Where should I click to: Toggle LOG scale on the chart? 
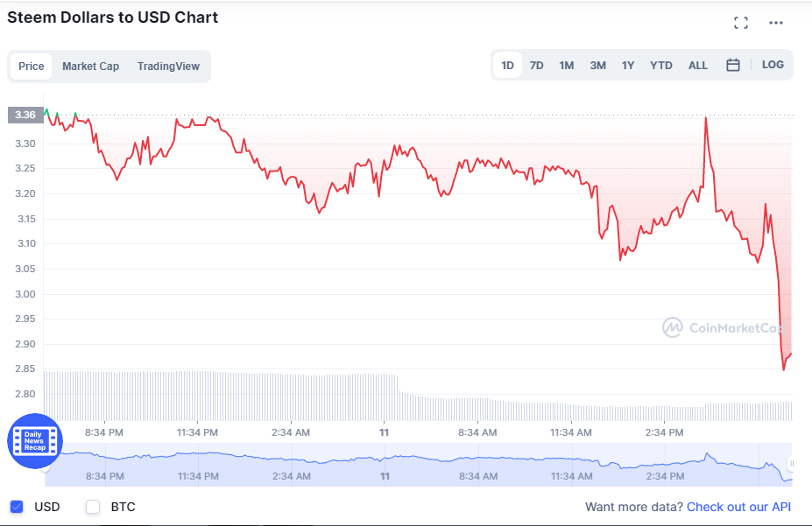[773, 65]
